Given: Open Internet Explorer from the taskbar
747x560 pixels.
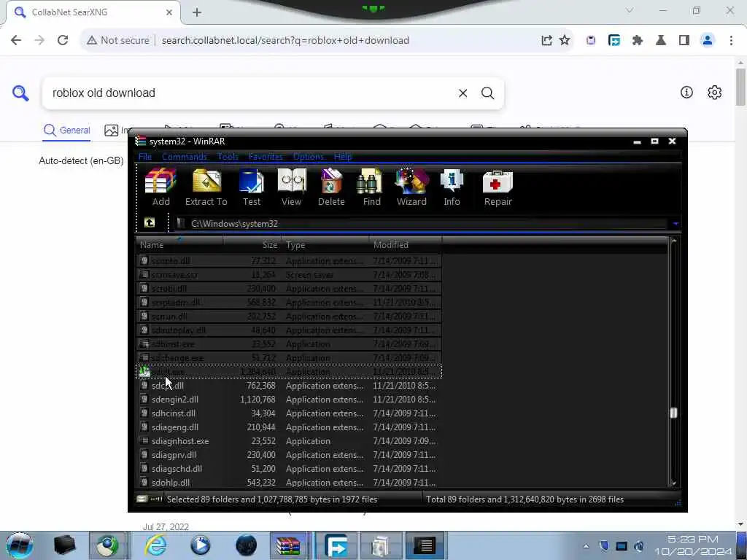Looking at the screenshot, I should pyautogui.click(x=156, y=545).
